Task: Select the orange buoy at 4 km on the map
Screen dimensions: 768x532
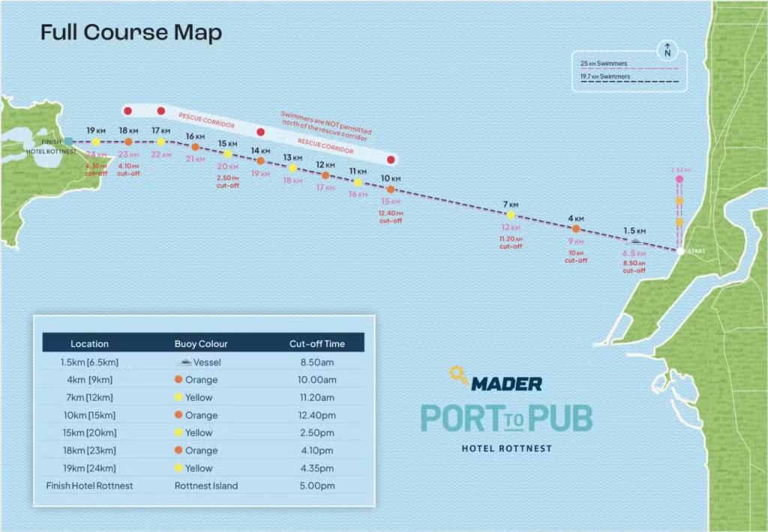Action: [x=575, y=229]
